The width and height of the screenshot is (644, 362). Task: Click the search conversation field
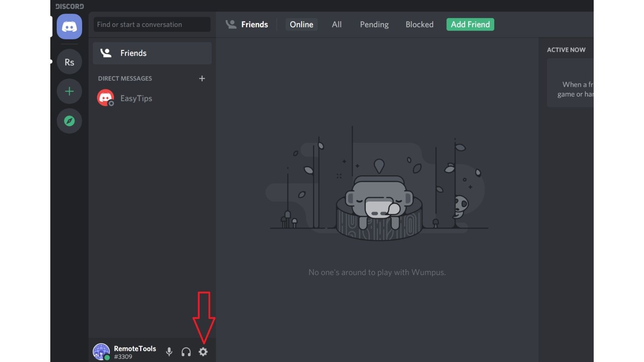click(152, 25)
